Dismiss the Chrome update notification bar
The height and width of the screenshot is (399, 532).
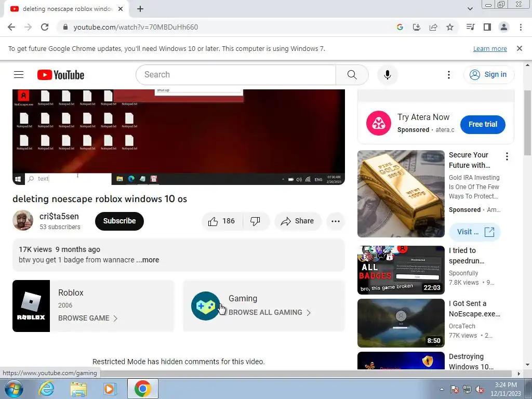pyautogui.click(x=519, y=48)
